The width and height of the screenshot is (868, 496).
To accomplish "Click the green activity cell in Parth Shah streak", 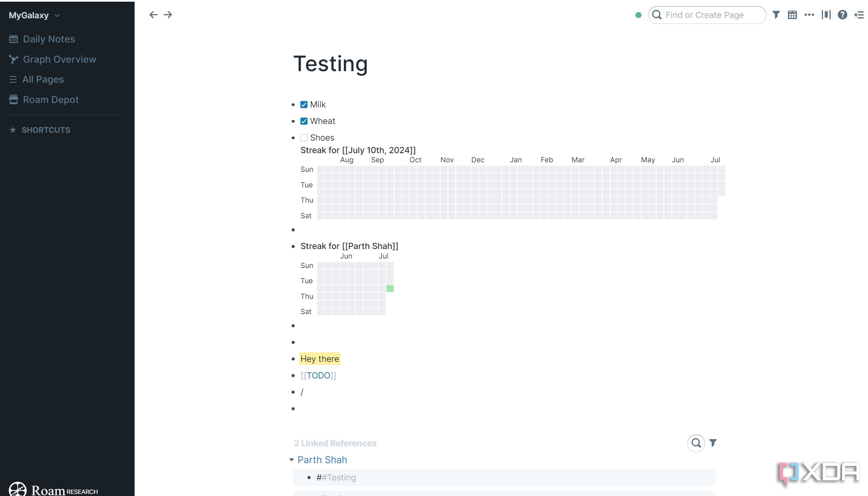I will 390,289.
